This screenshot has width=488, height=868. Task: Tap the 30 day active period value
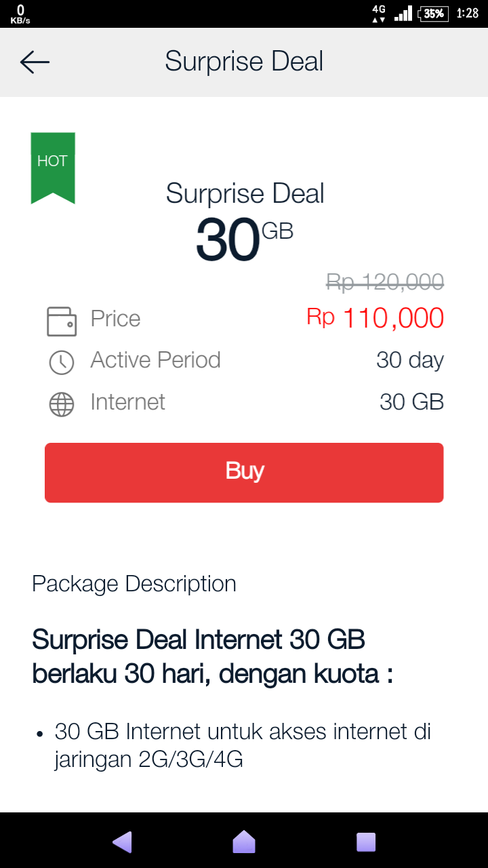409,360
